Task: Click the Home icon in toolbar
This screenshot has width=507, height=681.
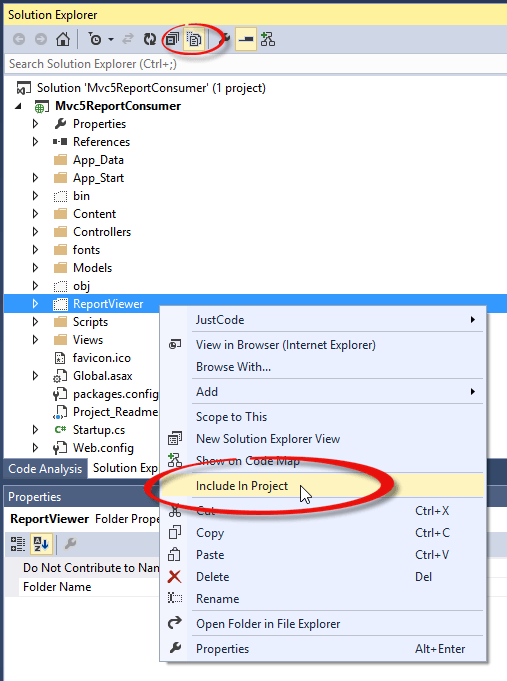Action: pos(63,40)
